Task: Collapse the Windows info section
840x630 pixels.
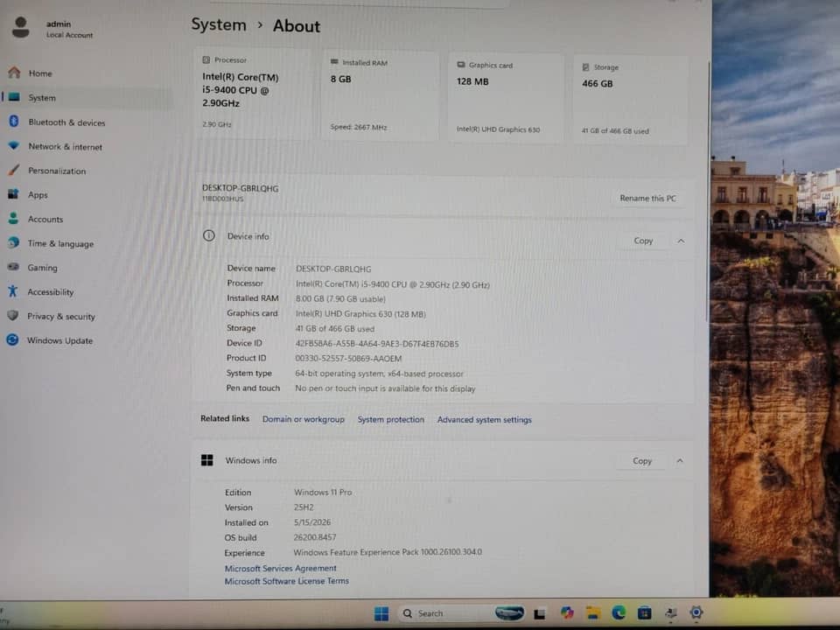Action: click(680, 461)
